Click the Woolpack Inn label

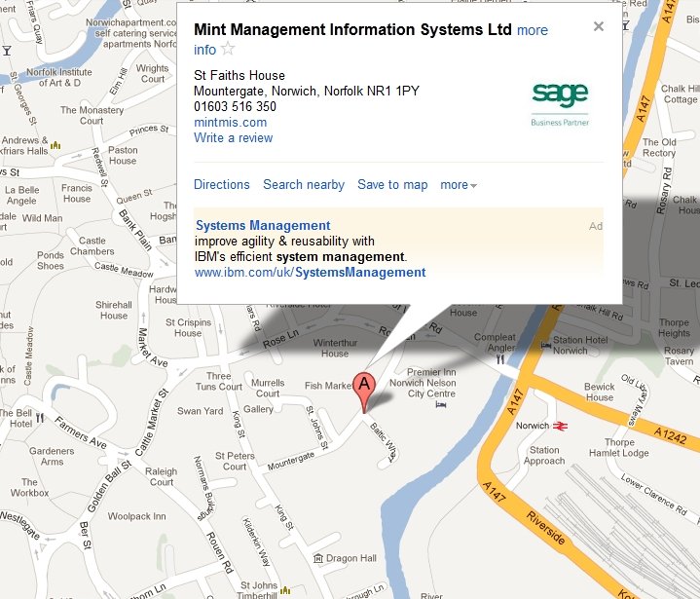[136, 516]
